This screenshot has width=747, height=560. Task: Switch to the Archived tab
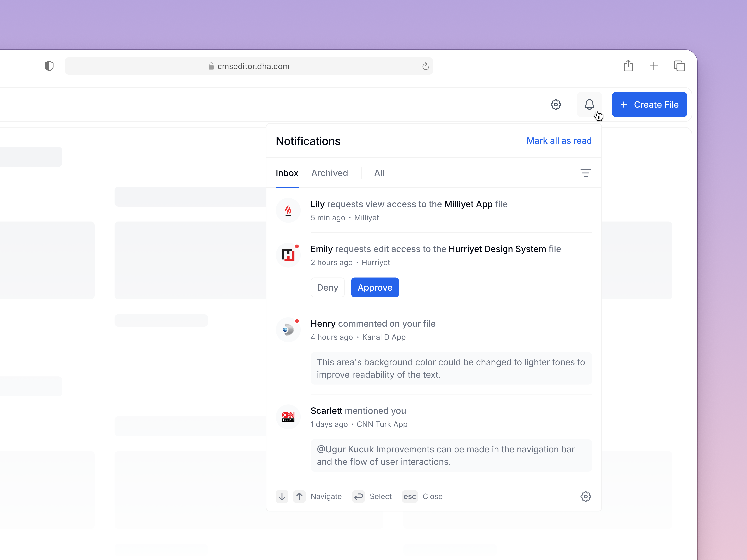[x=330, y=173]
